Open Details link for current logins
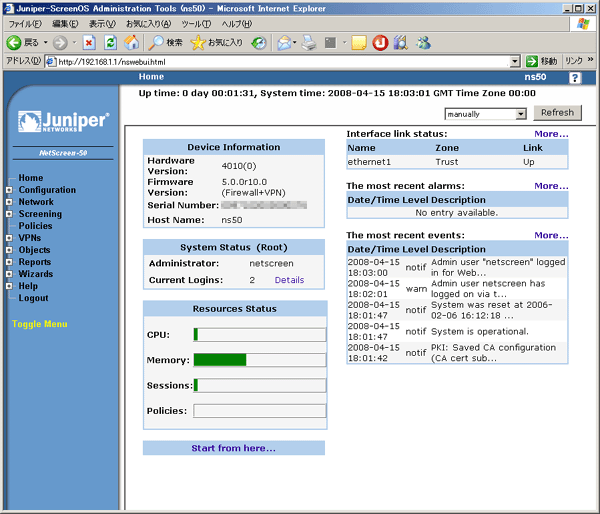 [289, 280]
